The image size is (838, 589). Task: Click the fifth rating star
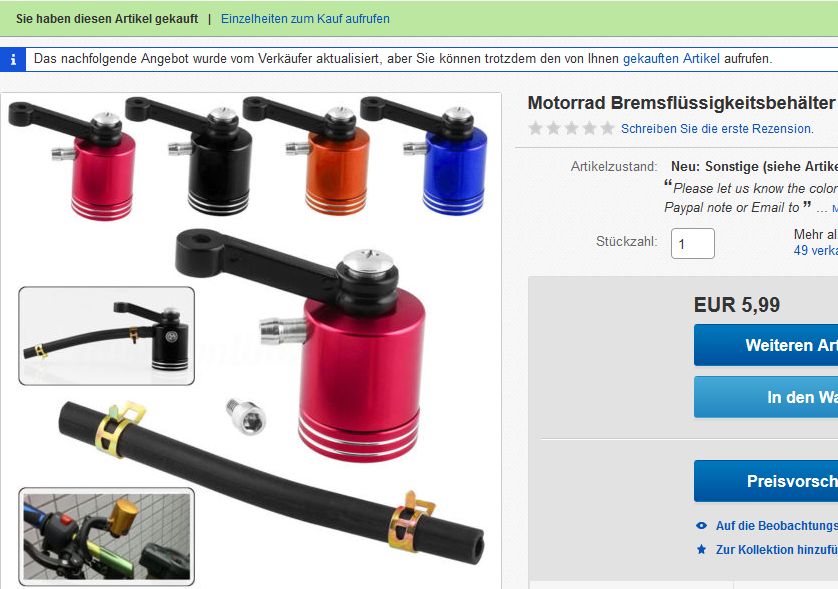click(x=608, y=128)
